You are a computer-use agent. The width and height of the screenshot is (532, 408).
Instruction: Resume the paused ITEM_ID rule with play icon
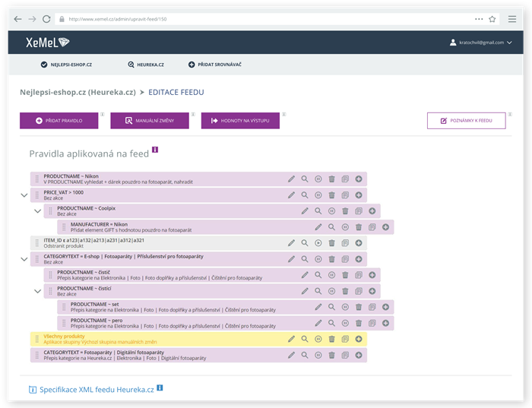[x=318, y=243]
